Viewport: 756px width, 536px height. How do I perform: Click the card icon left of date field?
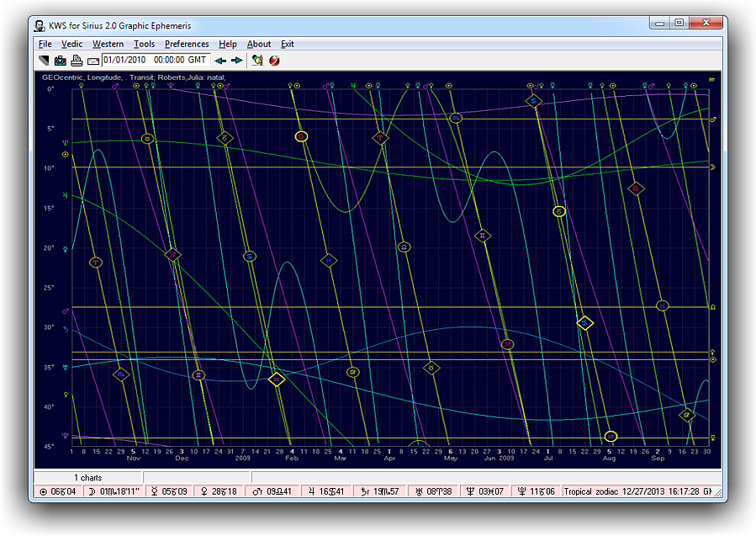[93, 61]
